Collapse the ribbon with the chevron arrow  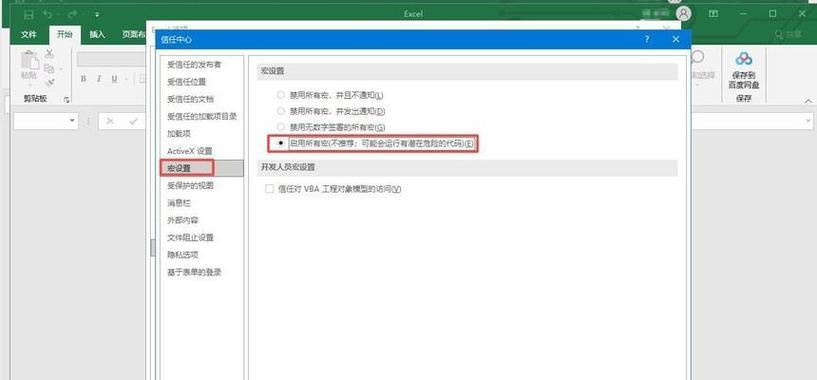(x=808, y=101)
